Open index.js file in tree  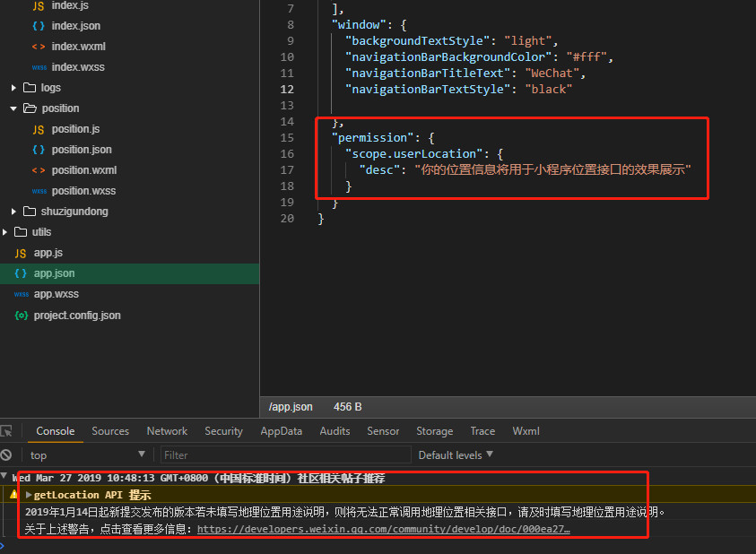tap(70, 5)
